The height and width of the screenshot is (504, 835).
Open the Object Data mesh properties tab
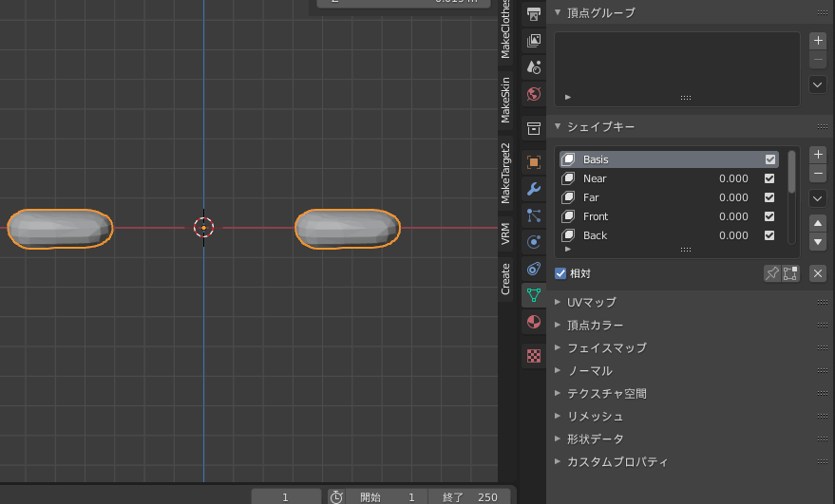(x=534, y=295)
